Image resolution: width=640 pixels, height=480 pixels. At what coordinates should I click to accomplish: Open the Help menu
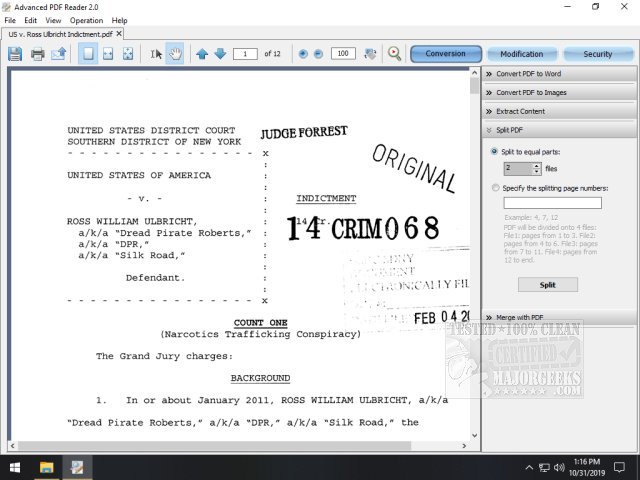(120, 20)
